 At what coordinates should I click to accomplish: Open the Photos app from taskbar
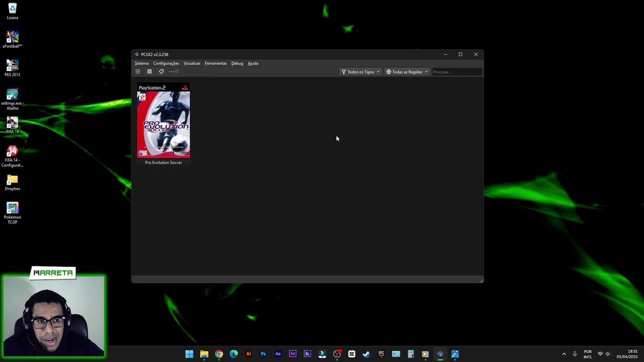click(x=455, y=354)
